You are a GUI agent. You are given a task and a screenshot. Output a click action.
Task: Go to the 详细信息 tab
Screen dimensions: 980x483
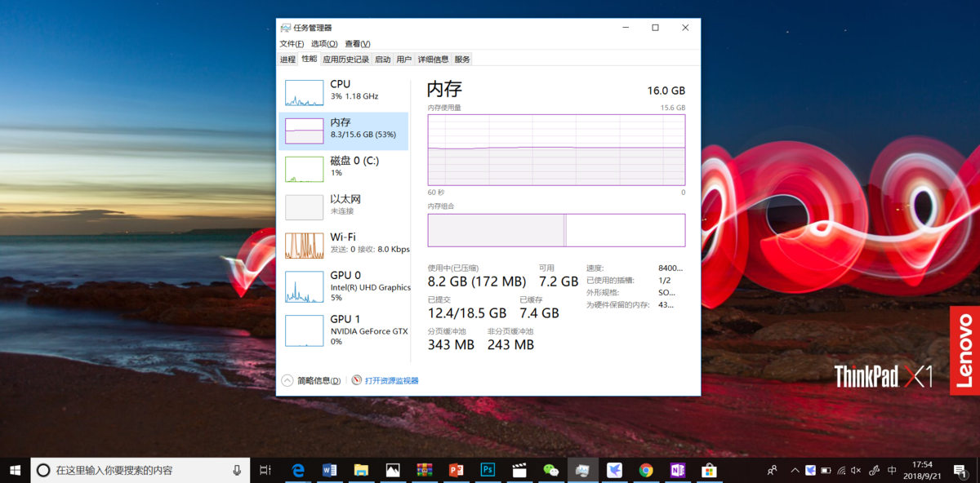(x=433, y=60)
